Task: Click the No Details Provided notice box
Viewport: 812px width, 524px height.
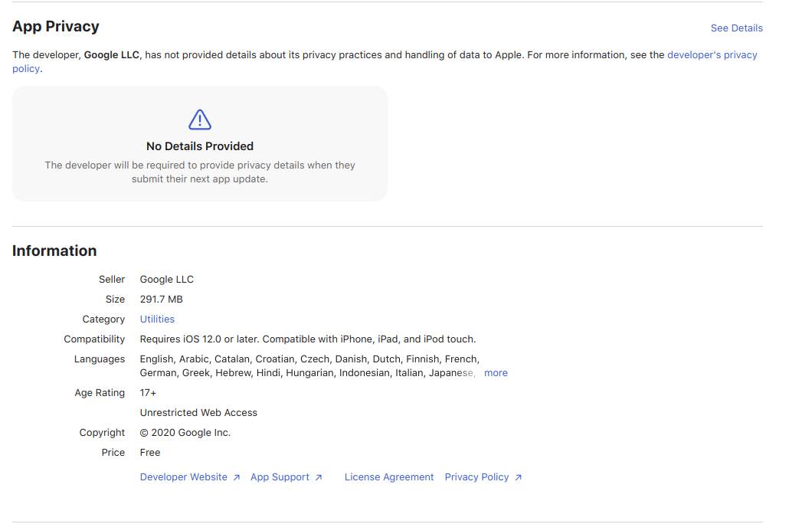Action: [x=199, y=143]
